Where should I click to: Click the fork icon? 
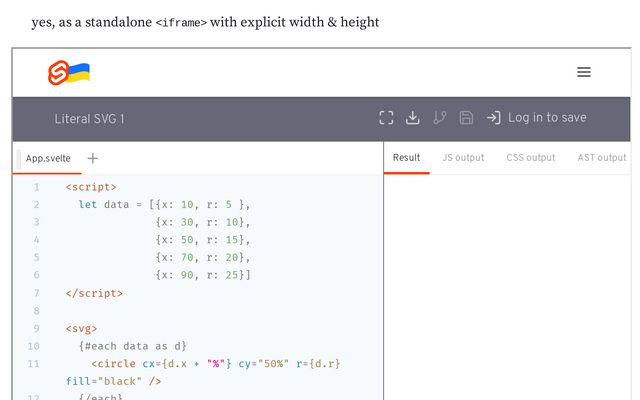click(x=439, y=118)
